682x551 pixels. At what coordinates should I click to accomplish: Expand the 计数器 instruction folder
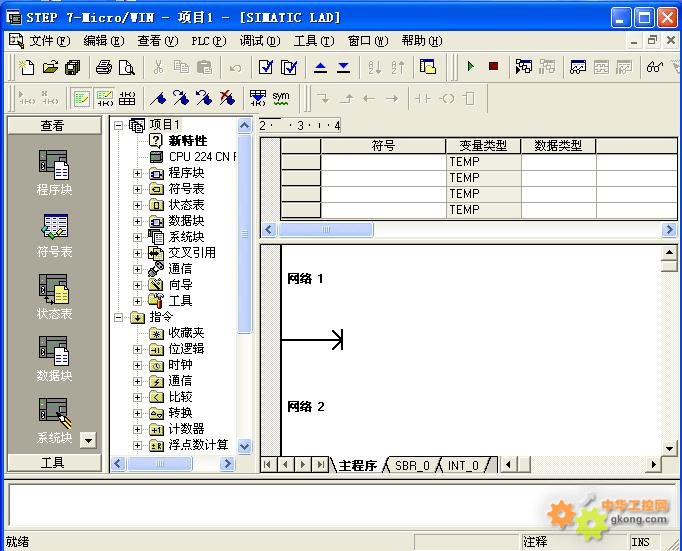[137, 430]
